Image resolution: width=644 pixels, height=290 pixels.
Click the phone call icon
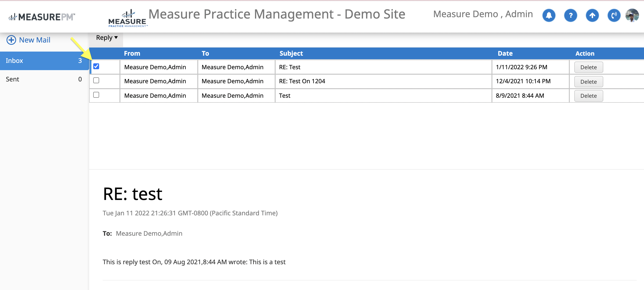click(614, 16)
